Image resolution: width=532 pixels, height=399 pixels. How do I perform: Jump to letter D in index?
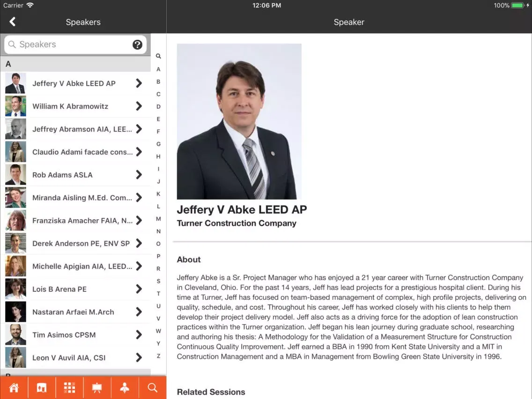[x=158, y=106]
